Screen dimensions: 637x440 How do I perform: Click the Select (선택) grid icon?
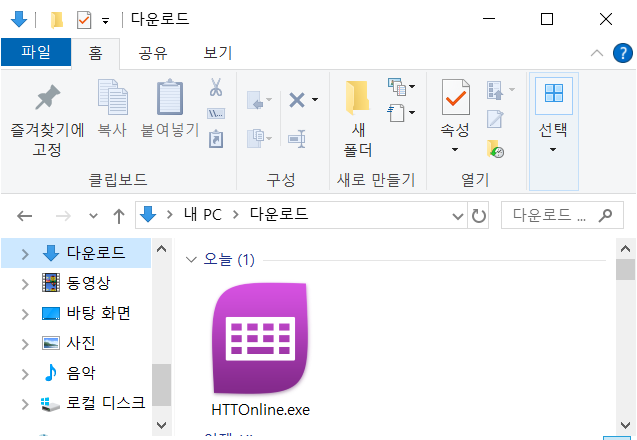554,93
